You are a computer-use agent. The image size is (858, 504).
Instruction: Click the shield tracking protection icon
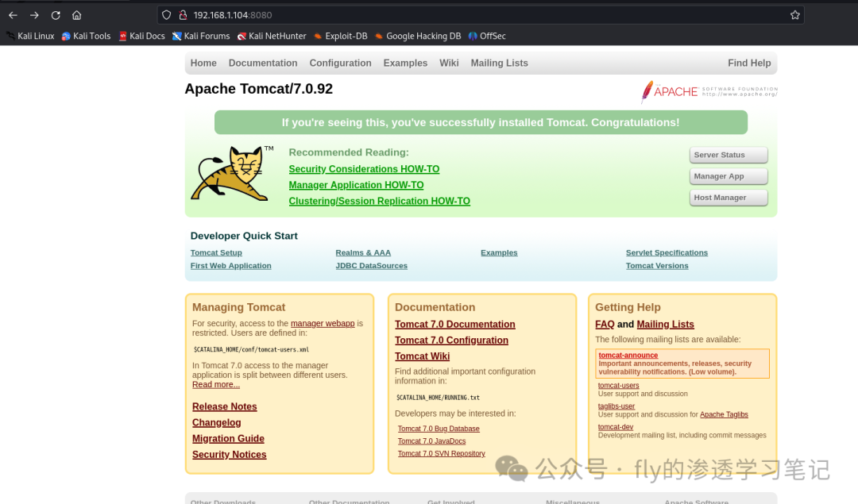pos(166,15)
